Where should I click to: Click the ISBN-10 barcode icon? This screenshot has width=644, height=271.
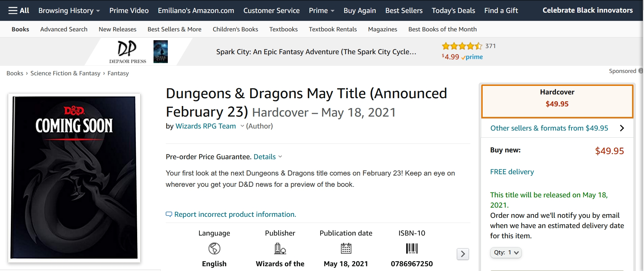tap(412, 249)
